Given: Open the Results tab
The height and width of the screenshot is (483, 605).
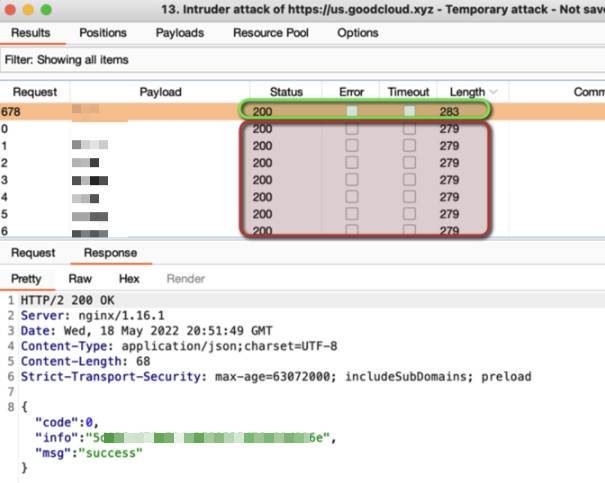Looking at the screenshot, I should tap(30, 33).
